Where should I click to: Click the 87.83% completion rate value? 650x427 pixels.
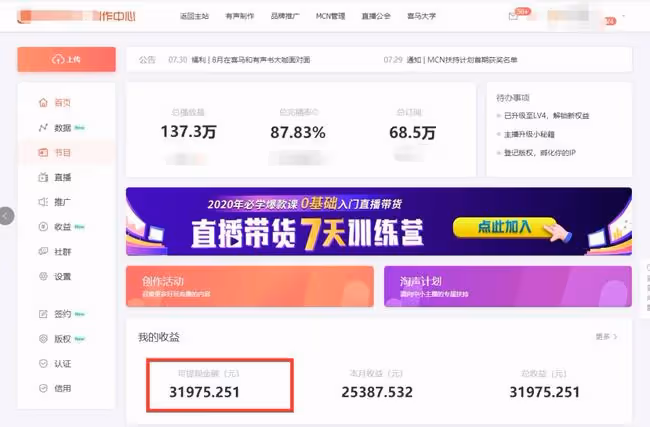click(x=298, y=133)
